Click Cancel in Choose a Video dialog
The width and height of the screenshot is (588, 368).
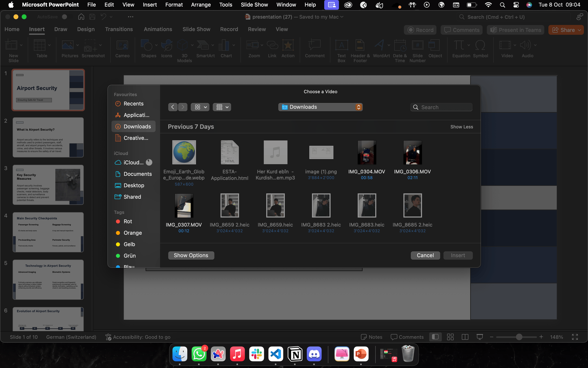pos(425,255)
